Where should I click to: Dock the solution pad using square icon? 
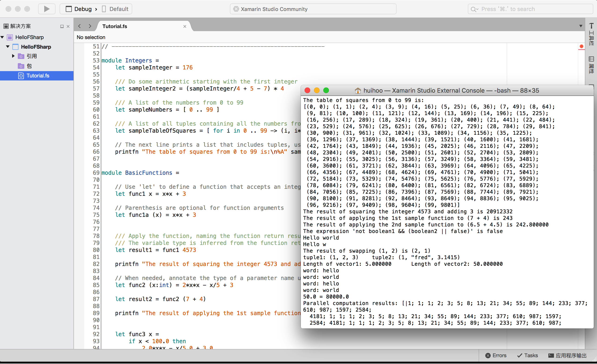(x=62, y=26)
